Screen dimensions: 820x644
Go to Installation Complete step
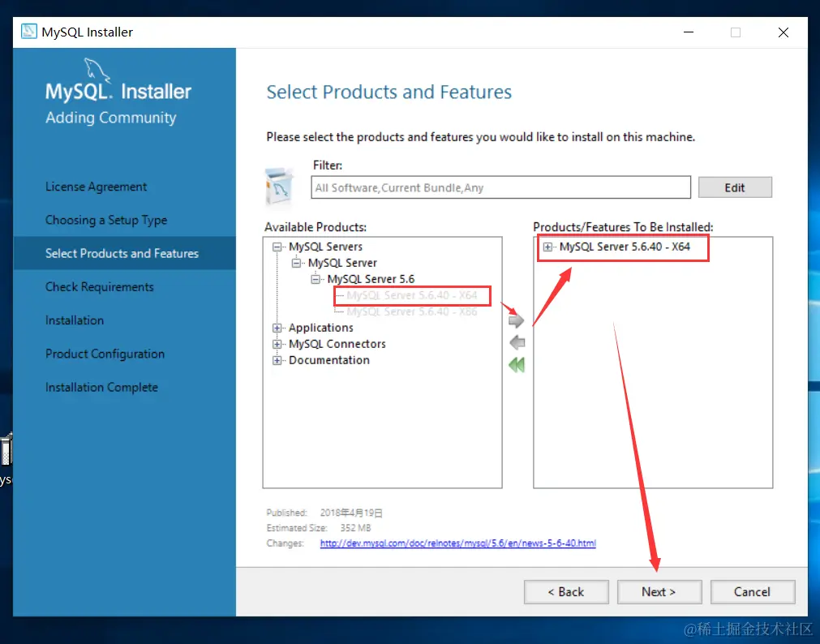(x=101, y=388)
